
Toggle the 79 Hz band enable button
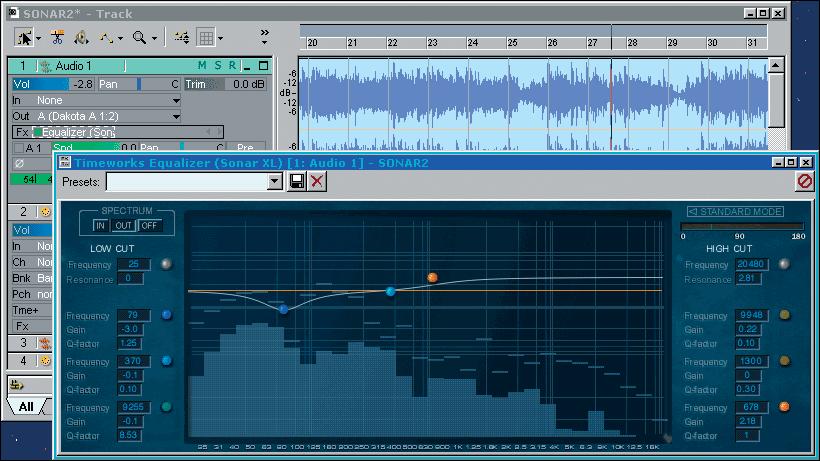pyautogui.click(x=166, y=315)
